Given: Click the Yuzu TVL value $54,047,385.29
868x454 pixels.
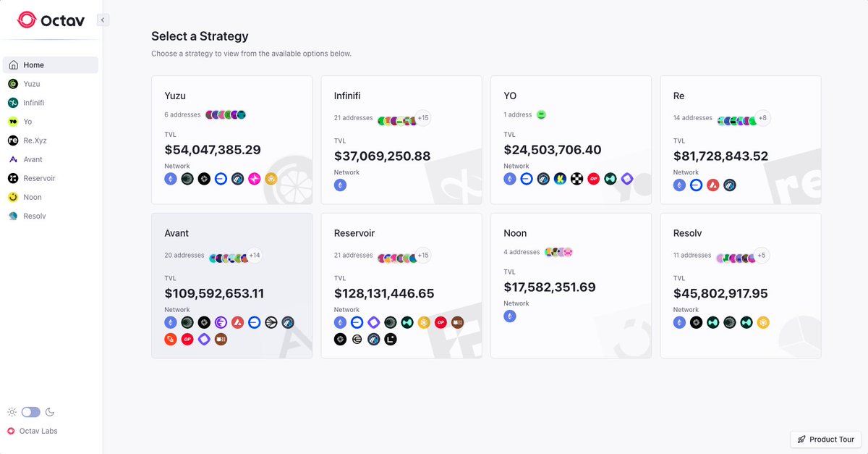Looking at the screenshot, I should (x=213, y=150).
